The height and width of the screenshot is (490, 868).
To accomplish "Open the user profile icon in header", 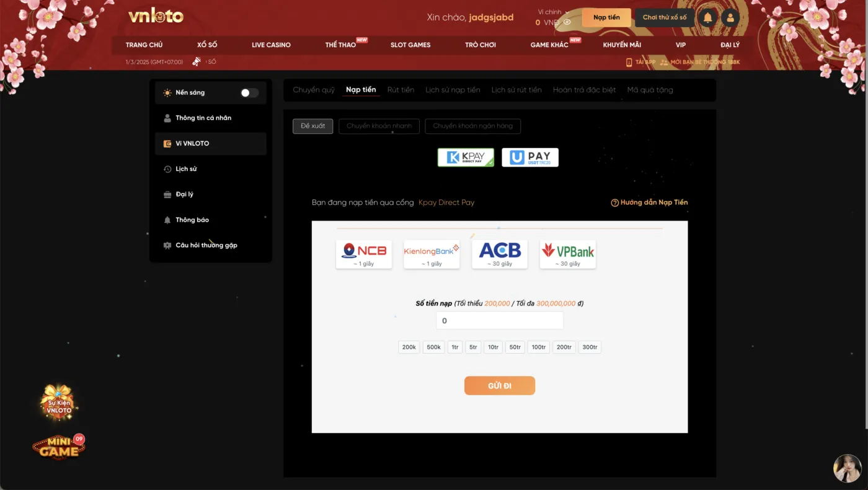I will click(x=730, y=17).
